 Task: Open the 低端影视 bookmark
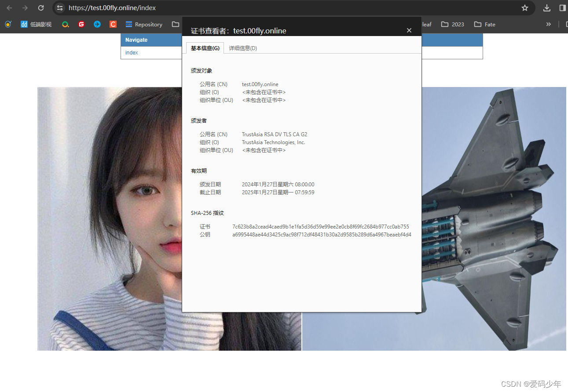tap(36, 25)
